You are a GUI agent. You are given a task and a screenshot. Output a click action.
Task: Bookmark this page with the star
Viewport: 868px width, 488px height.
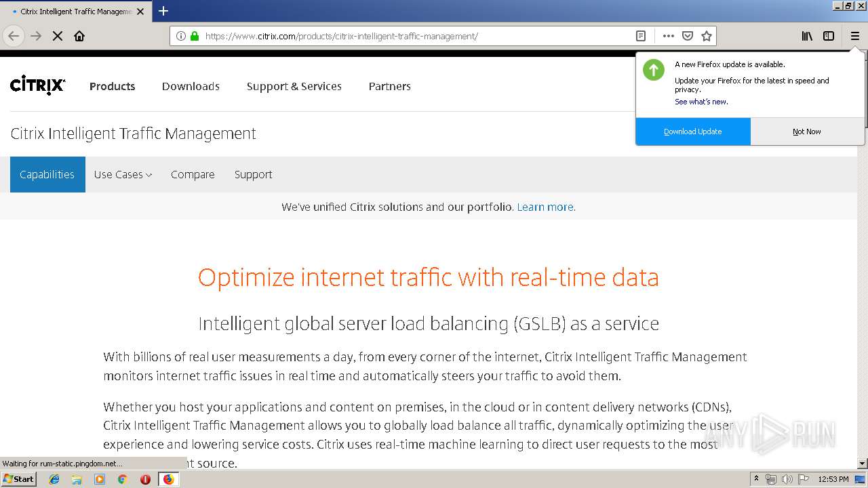click(707, 36)
